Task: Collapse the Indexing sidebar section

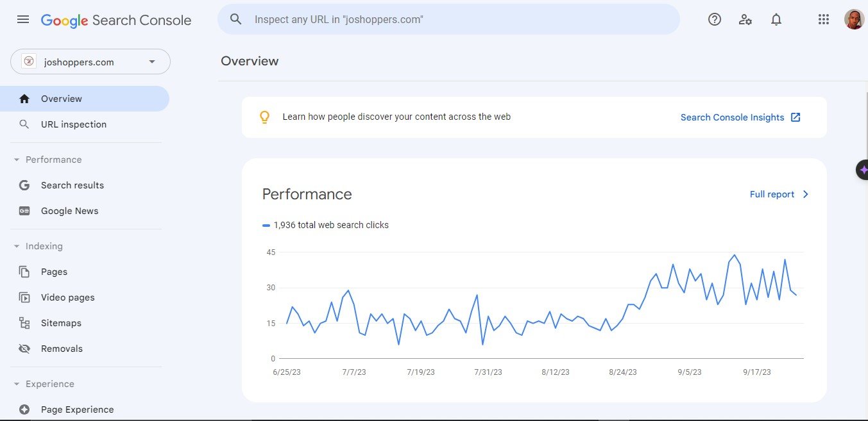Action: point(17,246)
